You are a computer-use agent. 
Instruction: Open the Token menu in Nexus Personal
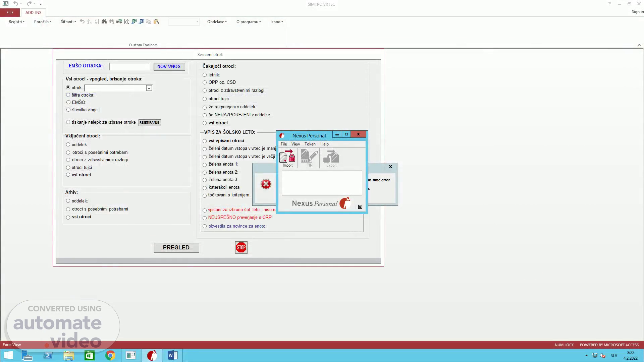[x=310, y=144]
